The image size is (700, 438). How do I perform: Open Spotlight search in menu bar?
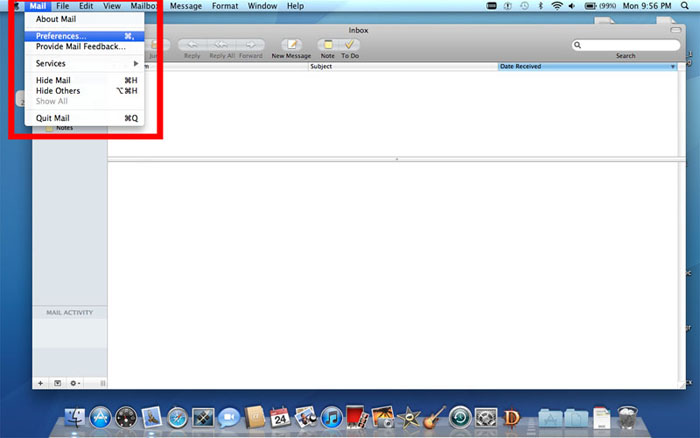[684, 6]
